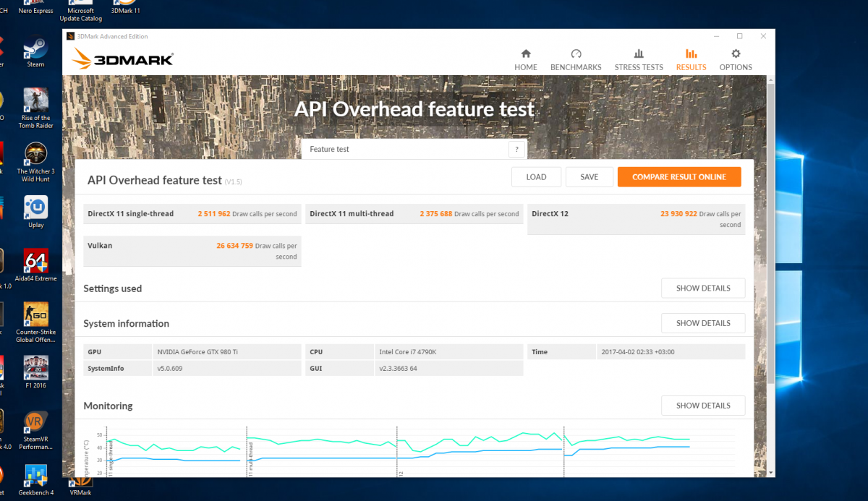
Task: Click COMPARE RESULT ONLINE button
Action: pyautogui.click(x=679, y=177)
